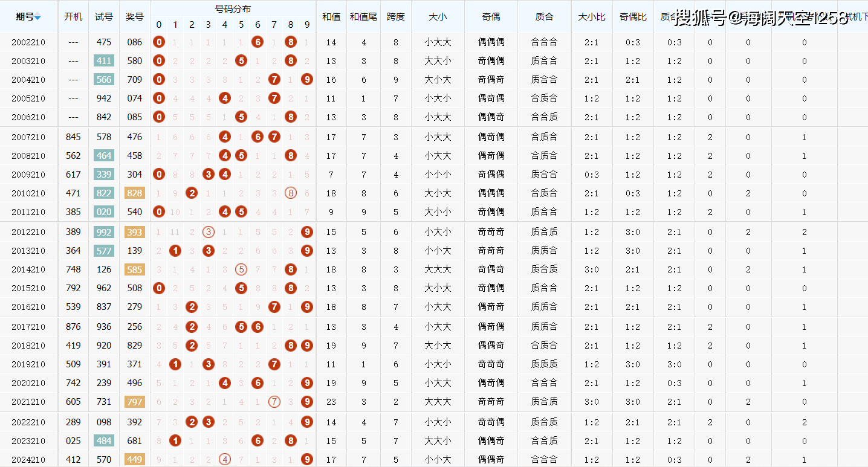The height and width of the screenshot is (467, 868).
Task: Click highlighted 试号 411 in row 2003210
Action: (104, 61)
